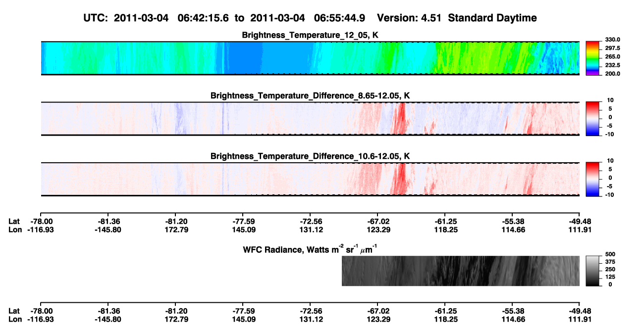
Task: Click Lon -116.93 on the axis beneath WFC Radiance
Action: pos(40,319)
